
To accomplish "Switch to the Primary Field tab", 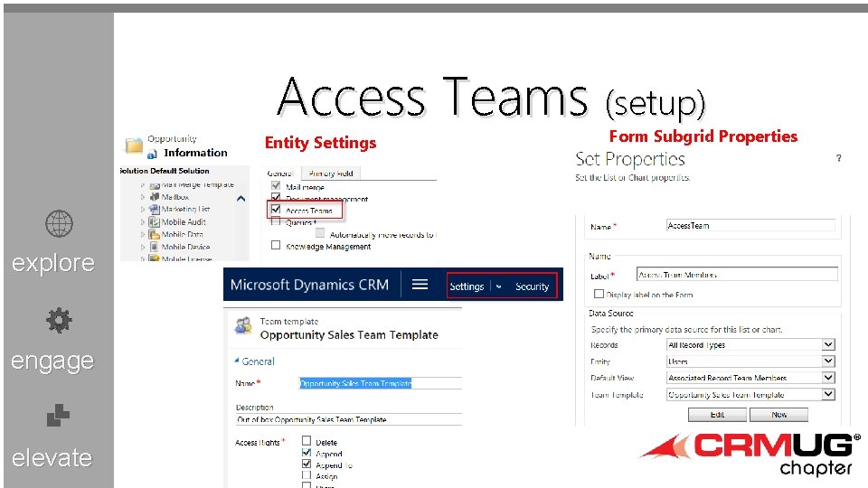I will [x=331, y=174].
